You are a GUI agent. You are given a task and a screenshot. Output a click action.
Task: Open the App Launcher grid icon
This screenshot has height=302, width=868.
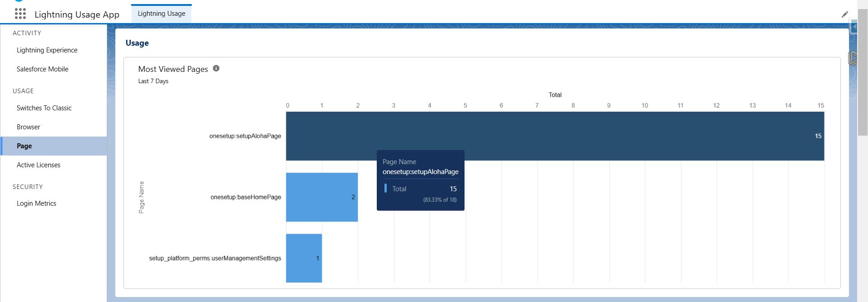20,14
